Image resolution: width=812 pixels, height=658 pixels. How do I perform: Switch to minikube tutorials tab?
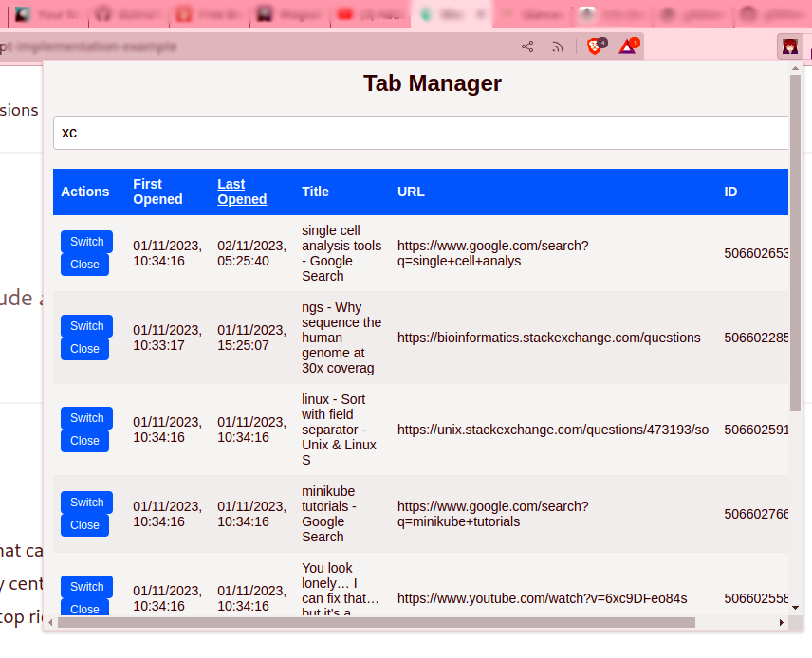click(86, 503)
